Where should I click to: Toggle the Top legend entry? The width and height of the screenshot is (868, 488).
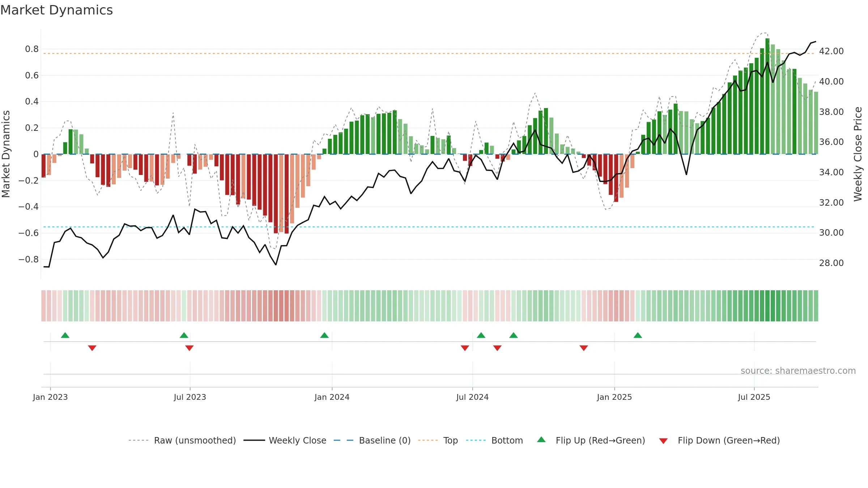click(438, 440)
